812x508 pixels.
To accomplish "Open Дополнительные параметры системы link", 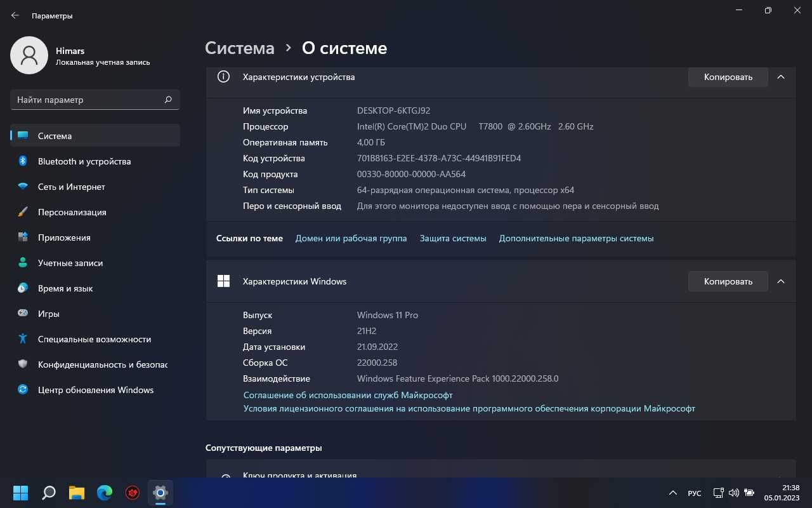I will point(576,238).
